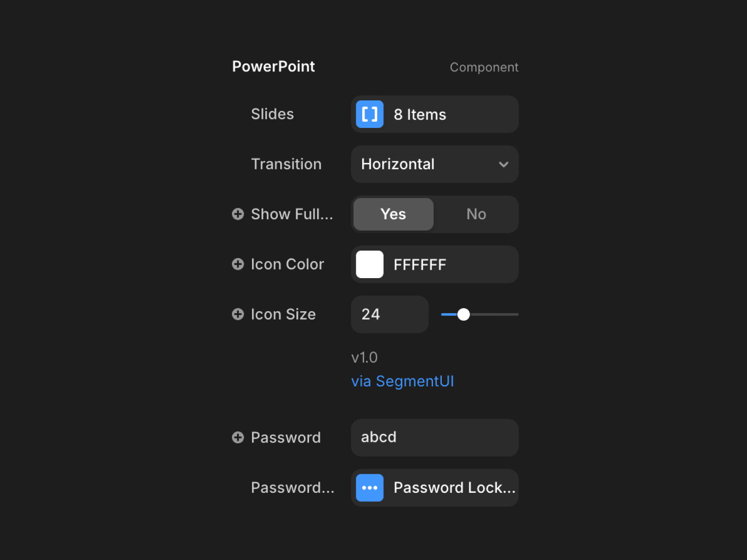Image resolution: width=747 pixels, height=560 pixels.
Task: Click the plus icon beside Show Full
Action: click(238, 214)
